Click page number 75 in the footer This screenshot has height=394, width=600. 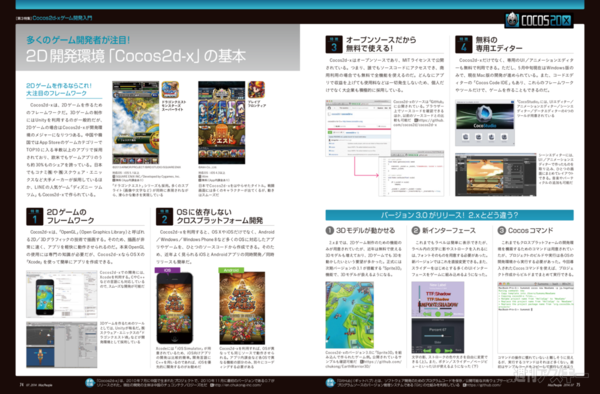click(x=578, y=385)
